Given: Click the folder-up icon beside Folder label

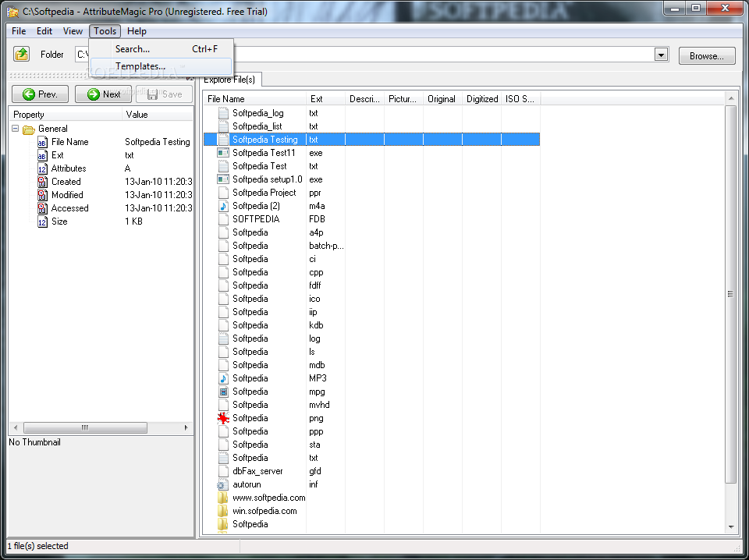Looking at the screenshot, I should click(21, 54).
